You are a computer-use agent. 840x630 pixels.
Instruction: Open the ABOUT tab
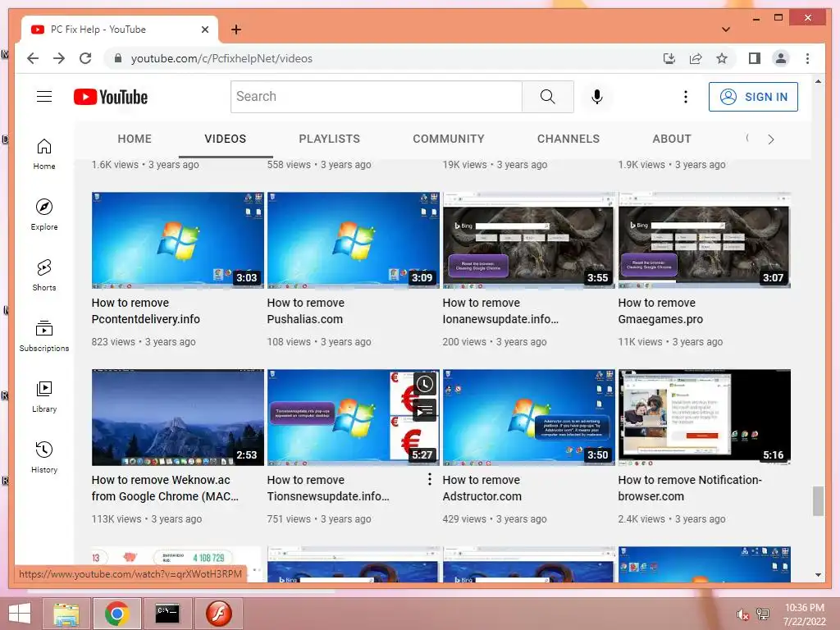(x=672, y=139)
